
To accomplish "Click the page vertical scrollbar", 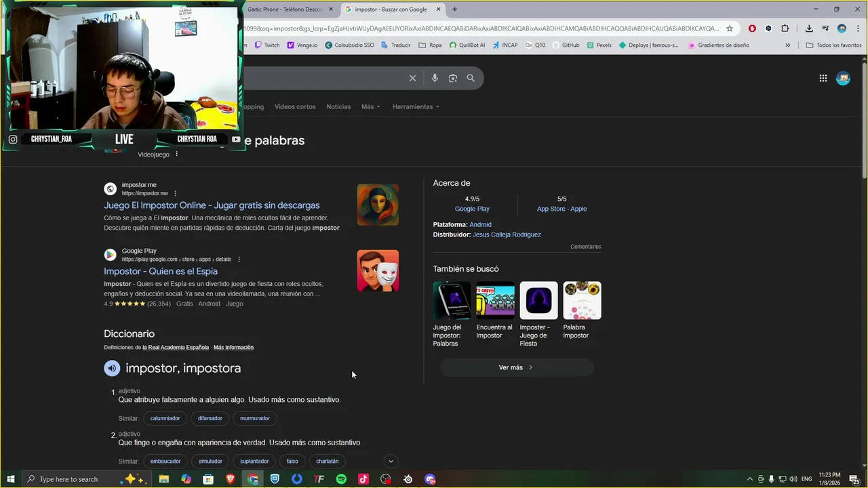I will [x=864, y=122].
